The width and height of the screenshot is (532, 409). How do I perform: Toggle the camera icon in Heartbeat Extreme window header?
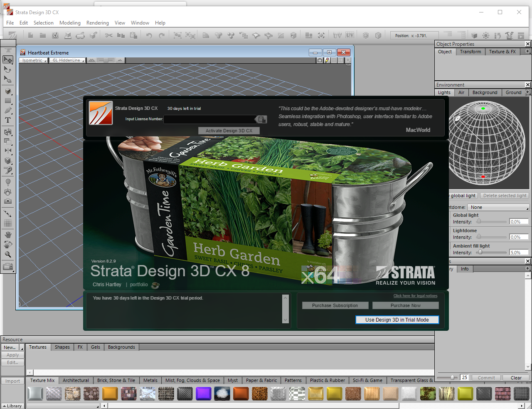pos(320,60)
